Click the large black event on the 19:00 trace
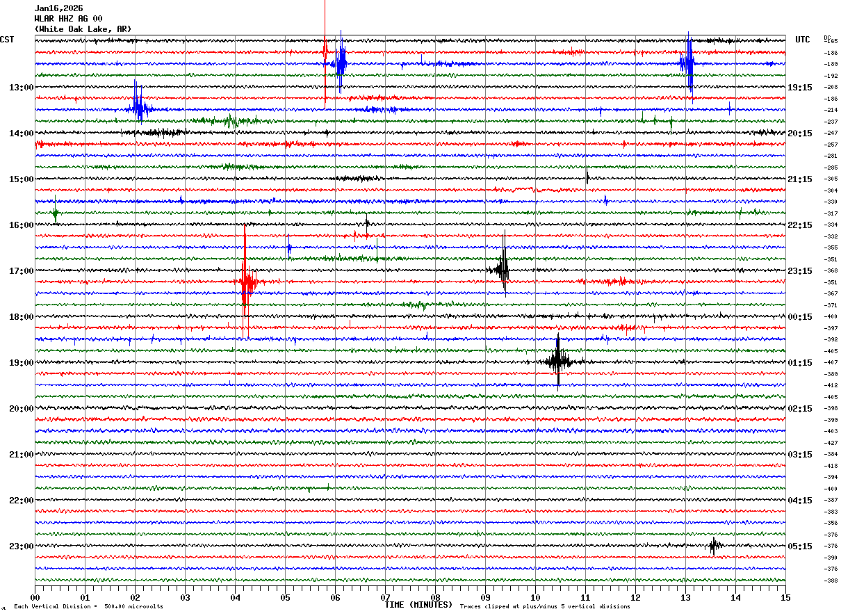 [558, 361]
